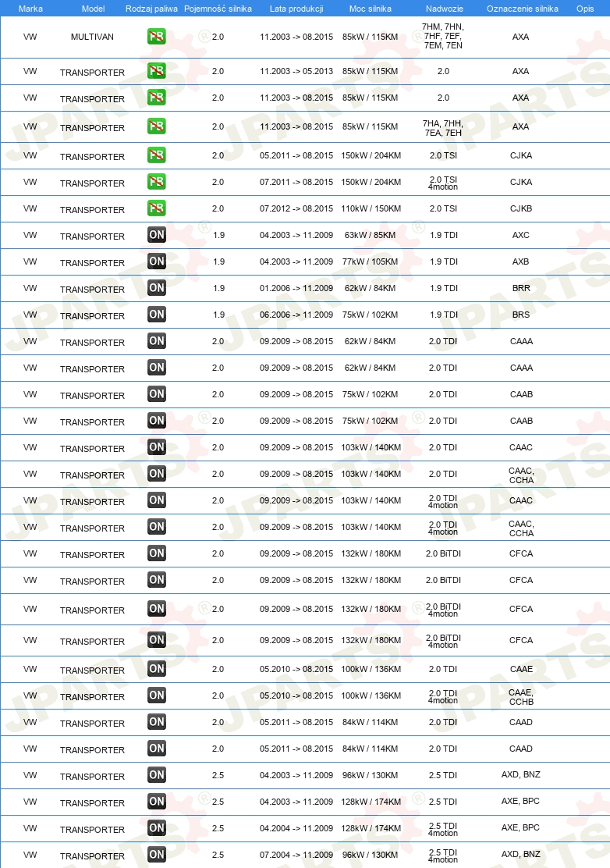The height and width of the screenshot is (868, 610).
Task: Select the 1.9 TDI cell in the BRR row
Action: click(444, 288)
